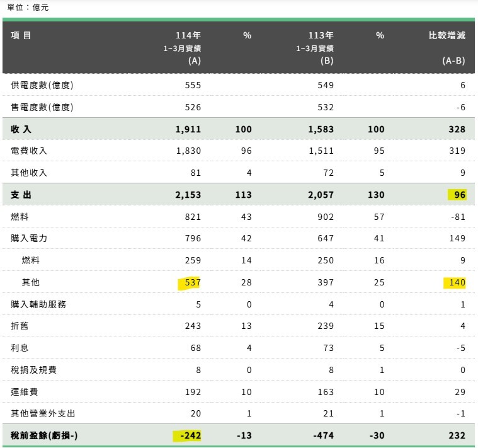Select the value 1,511 in 電費收入 row
This screenshot has width=478, height=448.
pos(321,151)
